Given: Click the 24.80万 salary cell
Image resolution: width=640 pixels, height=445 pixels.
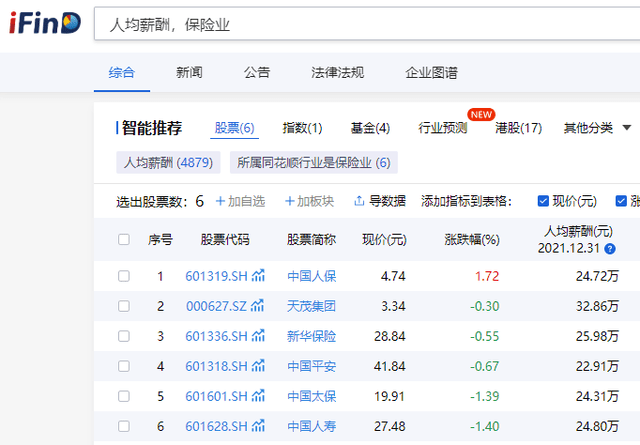Looking at the screenshot, I should point(598,426).
